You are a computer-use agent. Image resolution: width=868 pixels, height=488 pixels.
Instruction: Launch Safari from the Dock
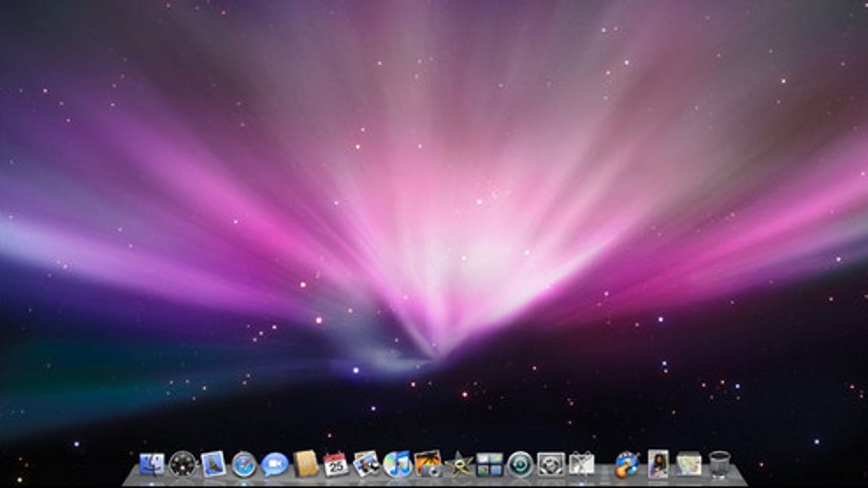[244, 463]
